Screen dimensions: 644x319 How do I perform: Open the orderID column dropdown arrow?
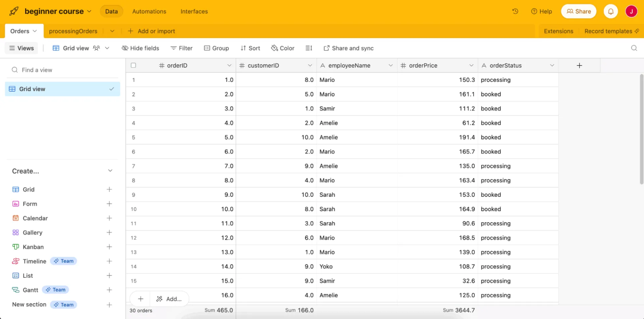[229, 65]
